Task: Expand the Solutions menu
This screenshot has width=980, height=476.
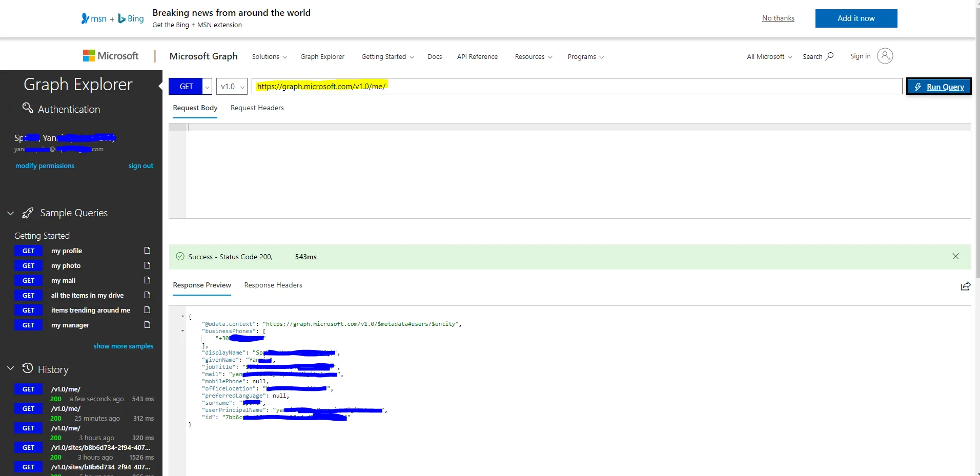Action: [x=269, y=57]
